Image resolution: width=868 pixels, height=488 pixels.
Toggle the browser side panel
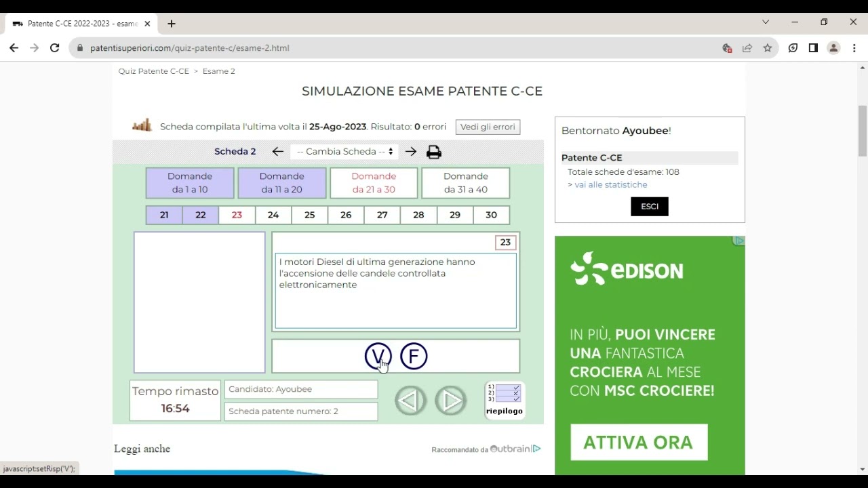click(813, 48)
